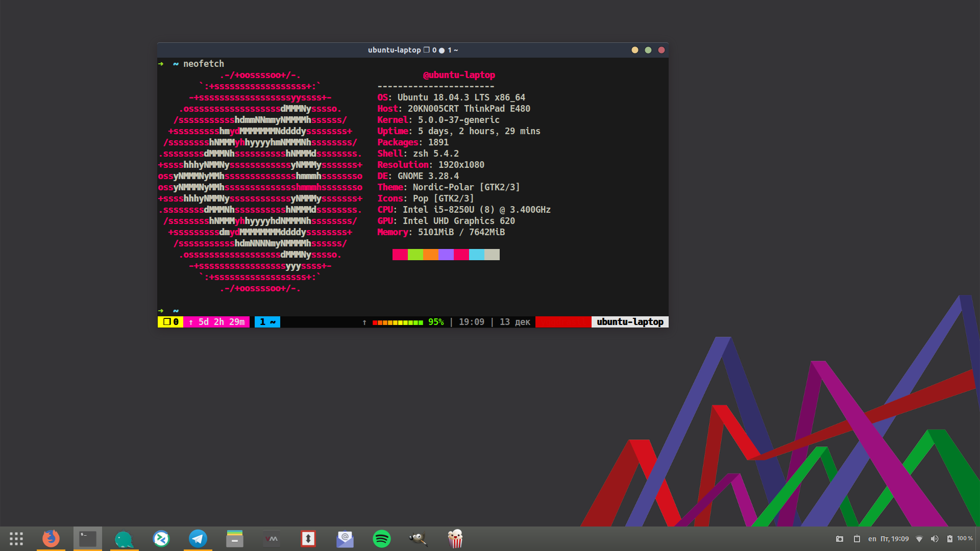This screenshot has height=551, width=980.
Task: Open the clock calendar showing 19:09
Action: [895, 539]
